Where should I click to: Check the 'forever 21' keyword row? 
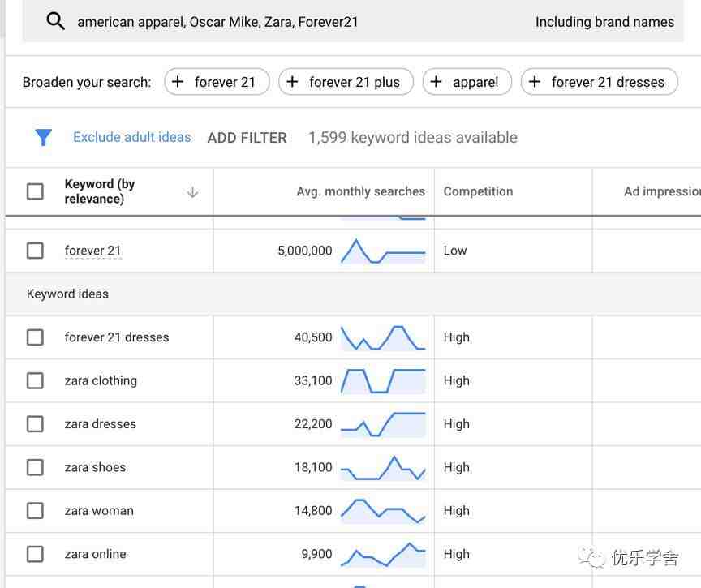35,251
